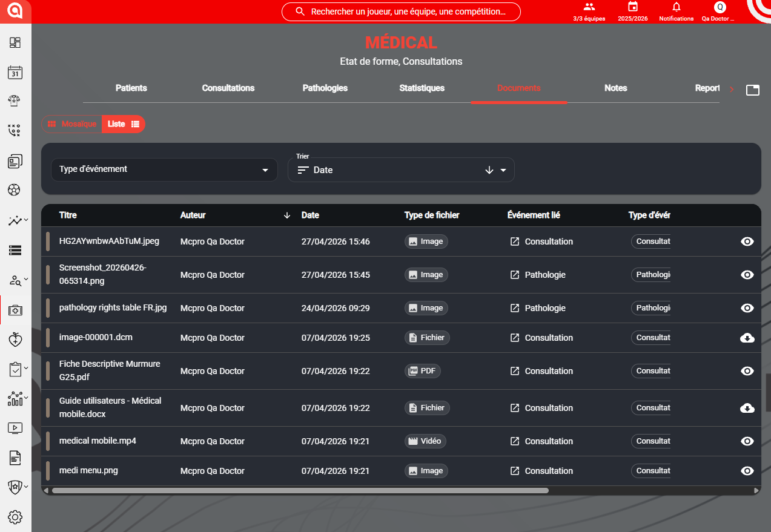This screenshot has width=771, height=532.
Task: Open the calendar icon in the sidebar
Action: pyautogui.click(x=15, y=72)
